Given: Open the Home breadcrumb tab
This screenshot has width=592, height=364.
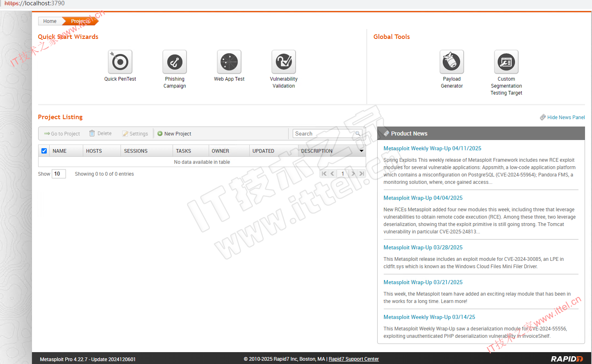Looking at the screenshot, I should coord(50,21).
